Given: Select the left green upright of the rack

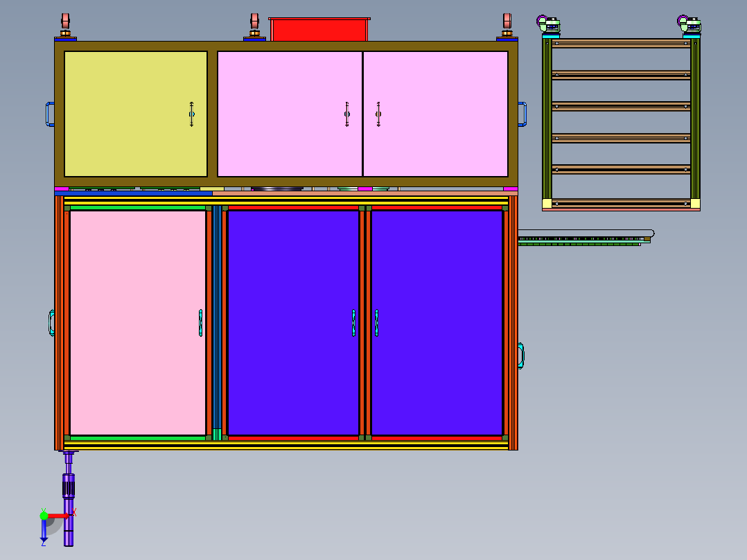Looking at the screenshot, I should click(x=547, y=119).
